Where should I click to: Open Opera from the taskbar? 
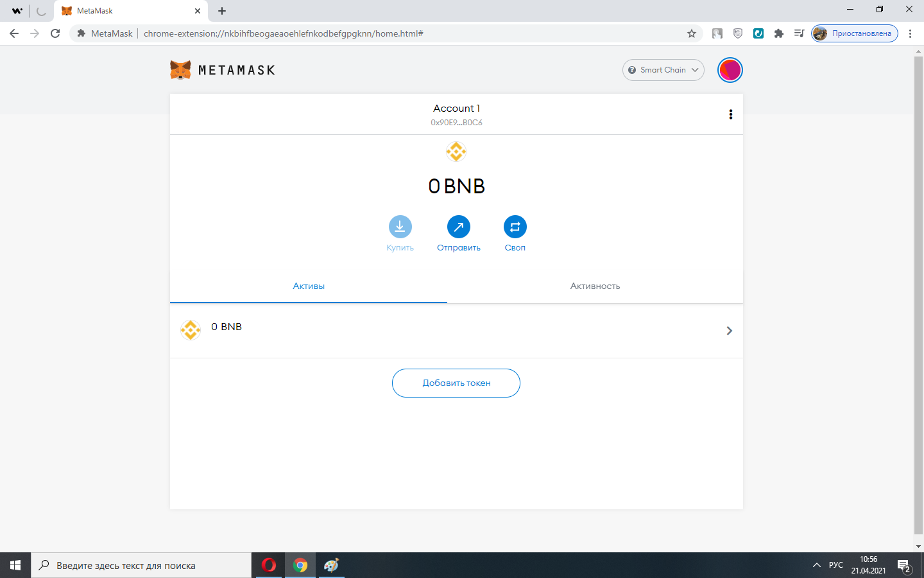pyautogui.click(x=269, y=565)
